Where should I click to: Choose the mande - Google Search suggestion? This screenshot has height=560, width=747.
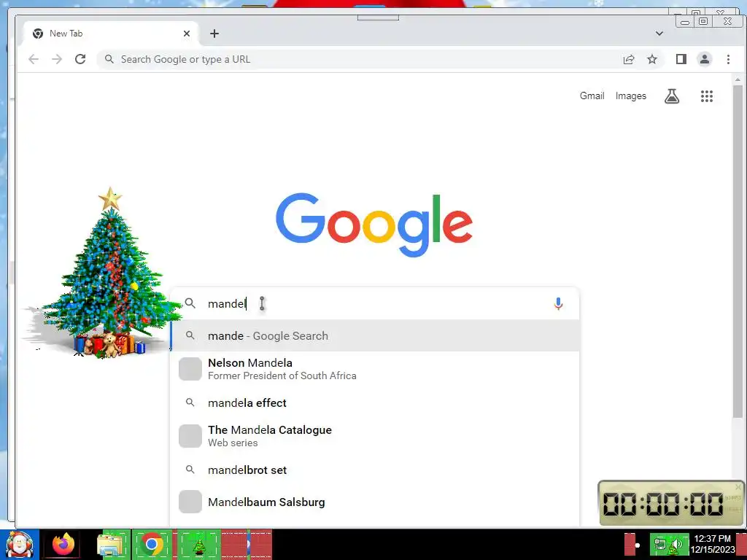click(374, 335)
